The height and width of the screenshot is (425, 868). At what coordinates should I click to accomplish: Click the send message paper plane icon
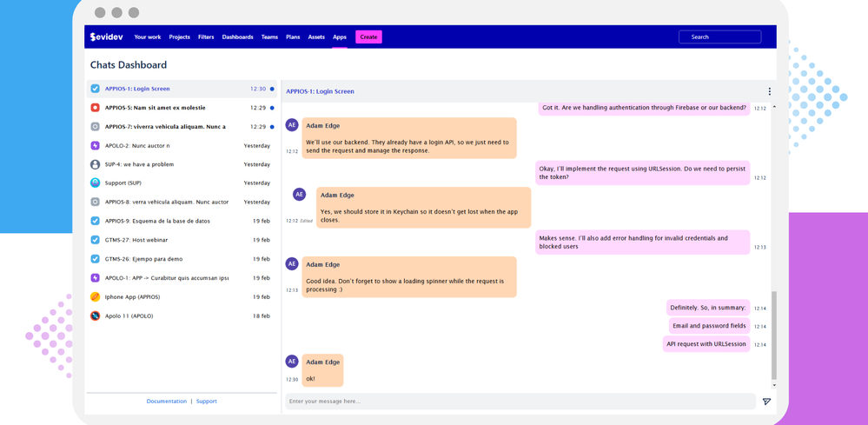[x=766, y=402]
